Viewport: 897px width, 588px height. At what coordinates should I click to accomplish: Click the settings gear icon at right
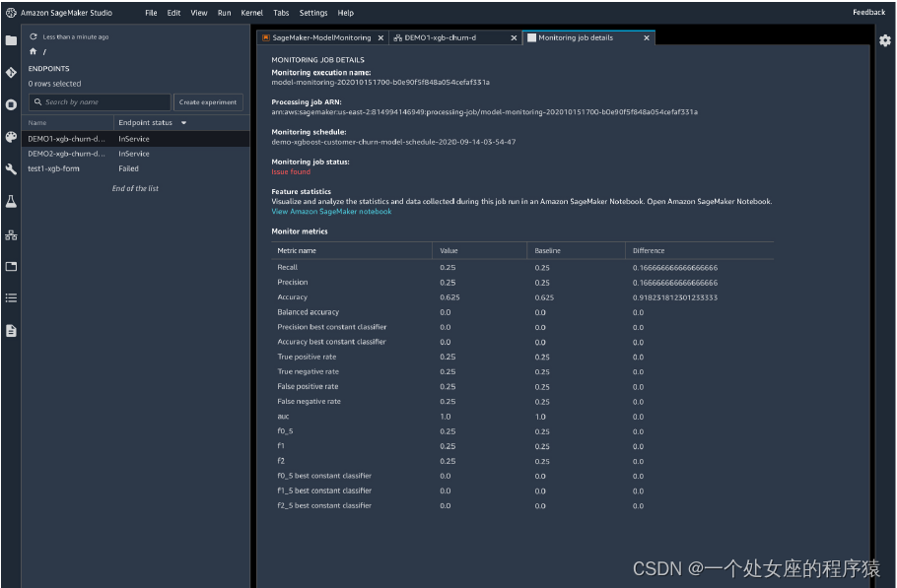click(x=885, y=40)
